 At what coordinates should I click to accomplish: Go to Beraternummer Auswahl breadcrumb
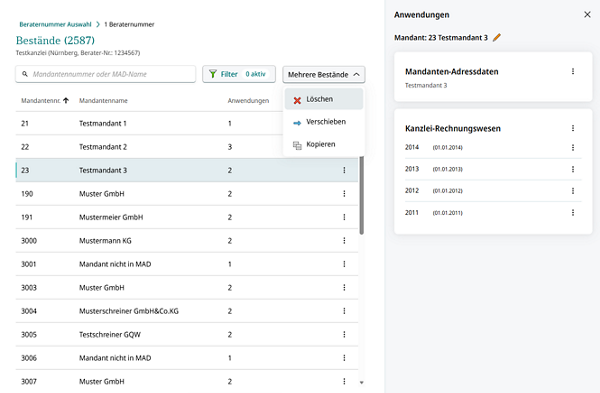pos(55,24)
